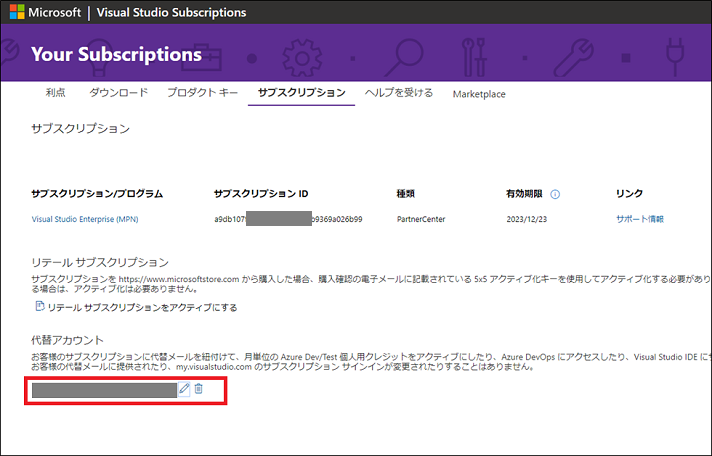712x456 pixels.
Task: Switch to the ダウンロード tab
Action: [x=119, y=93]
